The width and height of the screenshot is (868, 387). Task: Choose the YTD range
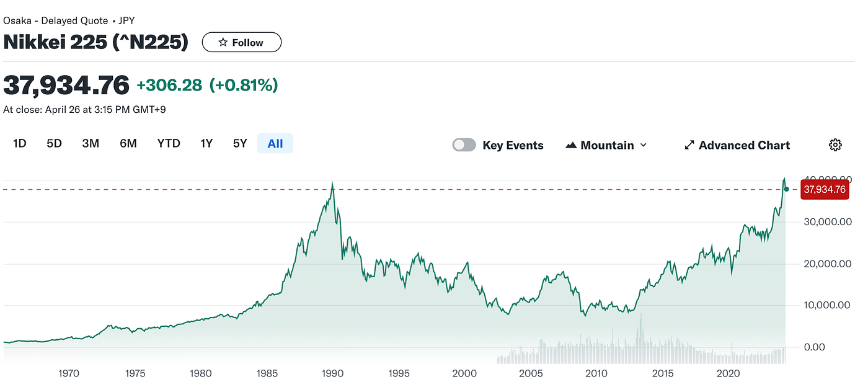(169, 144)
